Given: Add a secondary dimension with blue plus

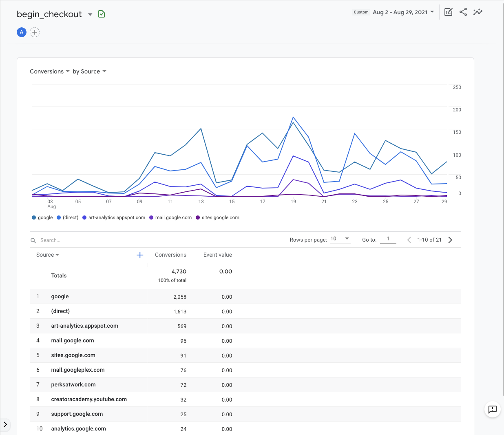Looking at the screenshot, I should (x=140, y=255).
